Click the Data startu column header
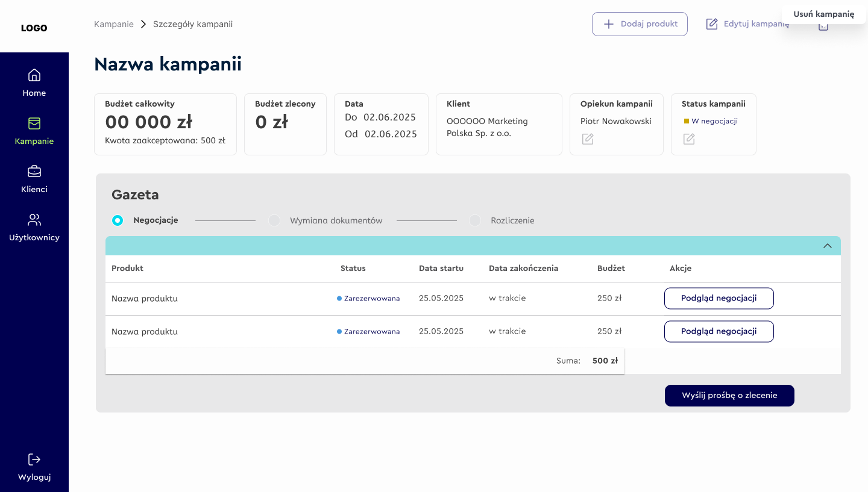The height and width of the screenshot is (492, 868). coord(441,268)
